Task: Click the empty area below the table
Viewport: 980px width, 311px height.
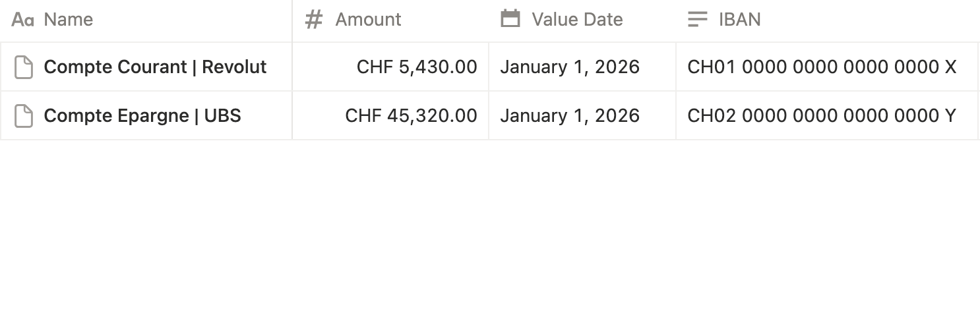Action: coord(490,225)
